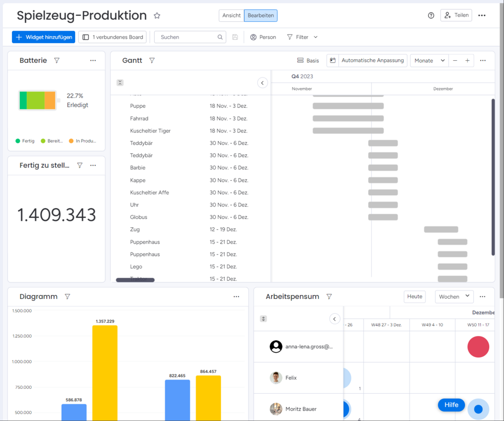
Task: Click the Gantt vertical scrollbar thumb
Action: [493, 177]
